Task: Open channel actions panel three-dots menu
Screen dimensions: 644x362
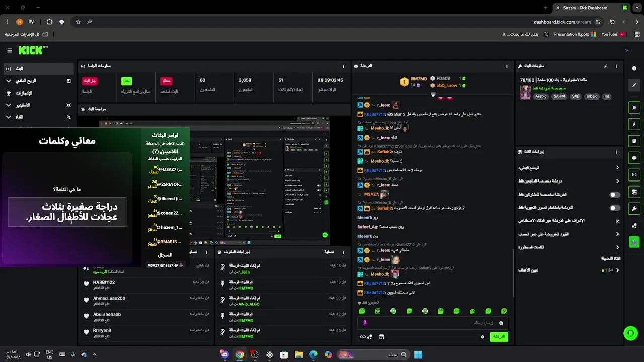Action: pos(616,152)
